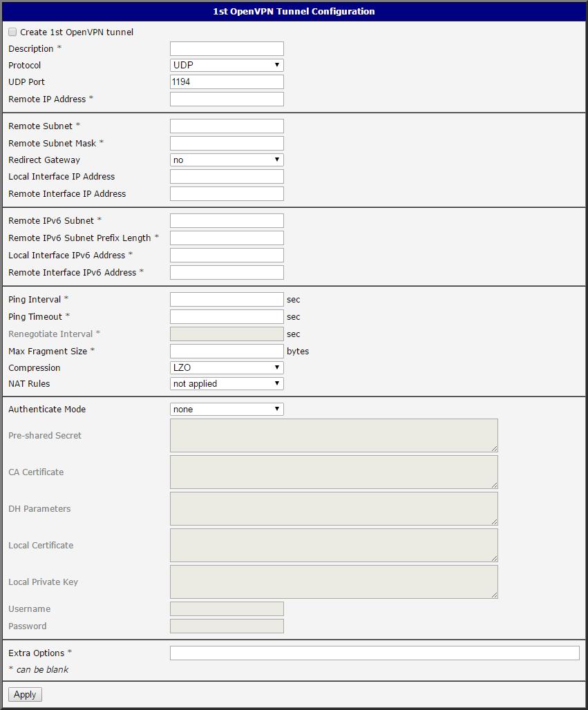The width and height of the screenshot is (588, 710).
Task: Select the Remote Interface IPv6 Address field
Action: (x=227, y=272)
